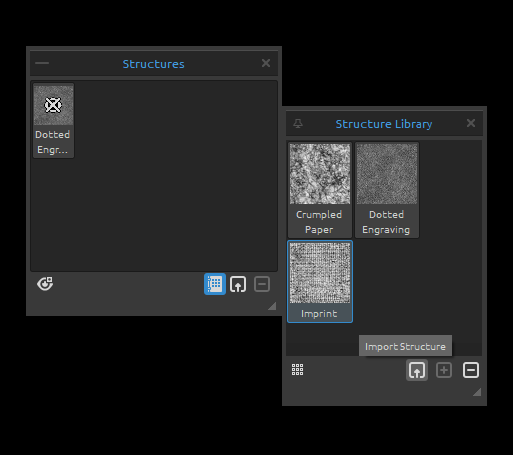Viewport: 513px width, 455px height.
Task: Remove selected structure with library minus icon
Action: (471, 370)
